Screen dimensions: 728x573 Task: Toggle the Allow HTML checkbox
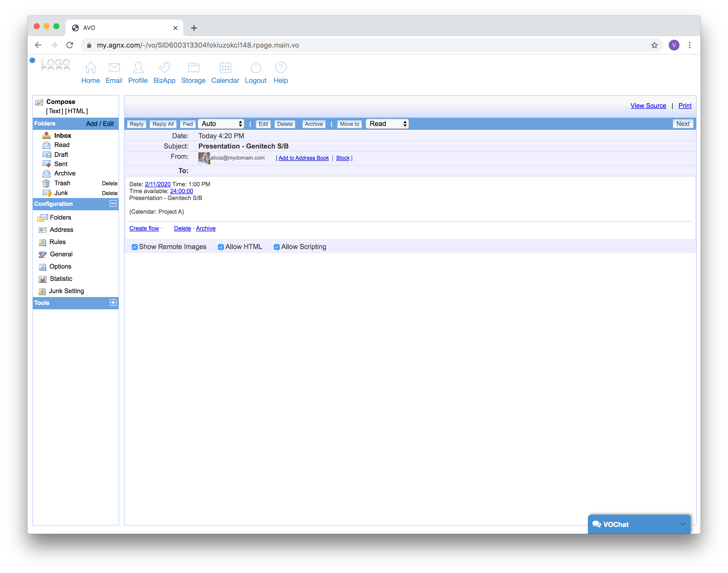point(221,247)
